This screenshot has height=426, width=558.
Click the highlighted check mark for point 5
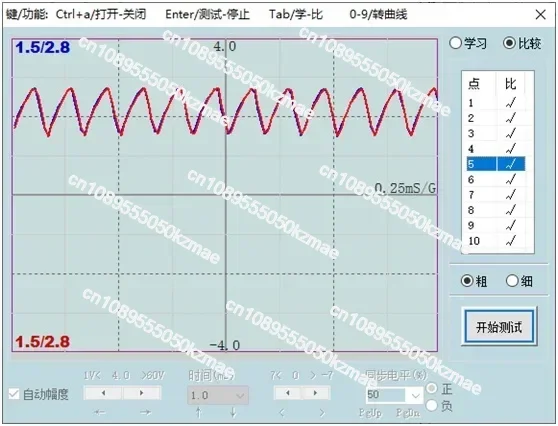pos(511,164)
